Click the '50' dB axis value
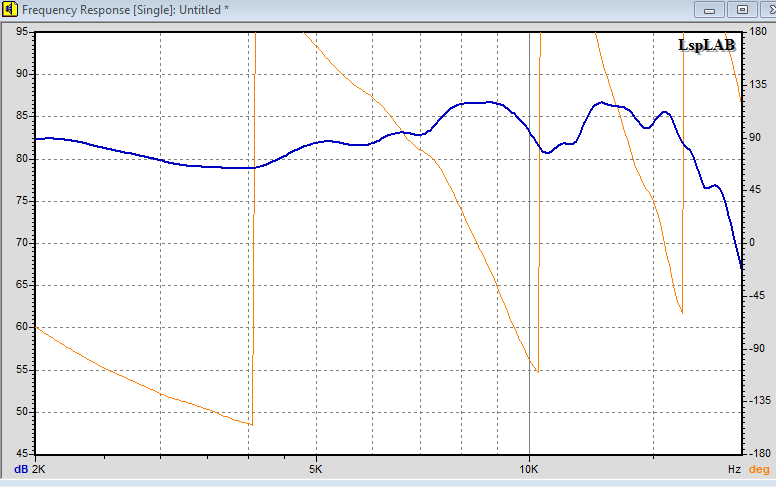The height and width of the screenshot is (487, 776). [x=22, y=411]
